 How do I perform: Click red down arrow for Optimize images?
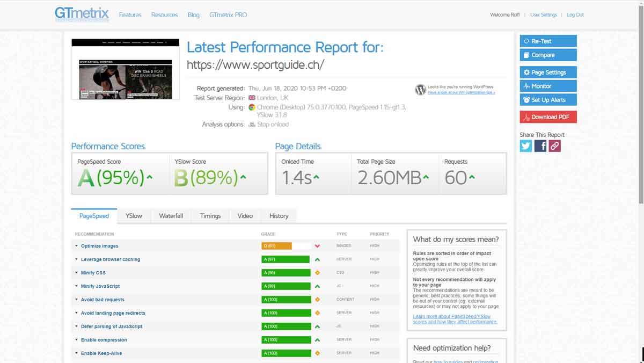(x=317, y=246)
